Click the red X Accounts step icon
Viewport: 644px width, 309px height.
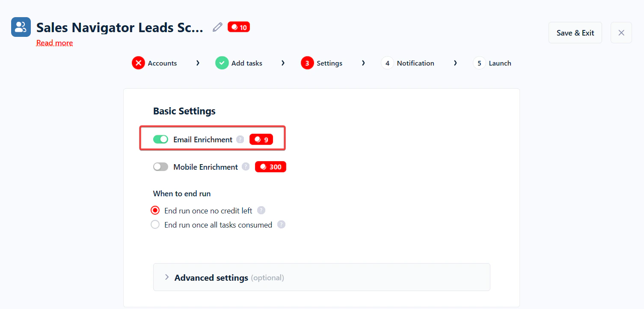pos(138,63)
